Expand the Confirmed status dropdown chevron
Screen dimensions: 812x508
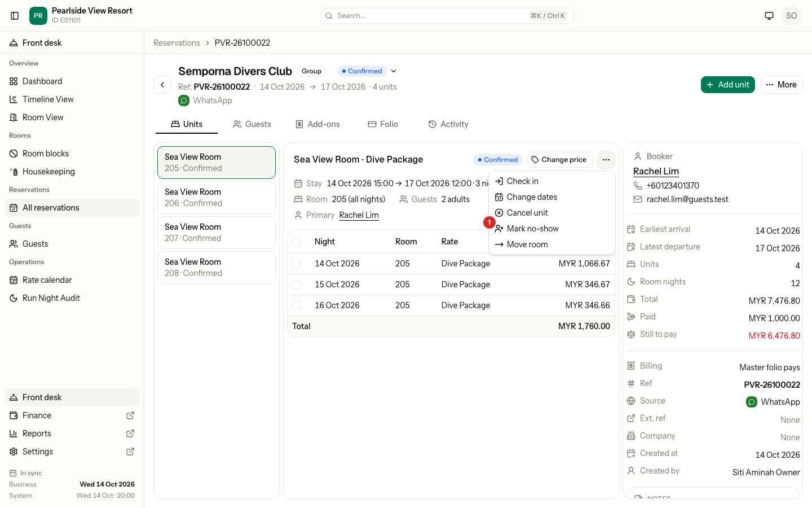tap(394, 71)
